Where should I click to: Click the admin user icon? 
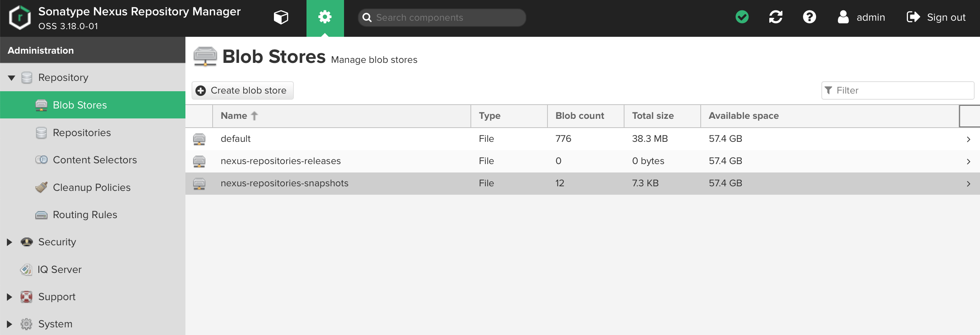click(x=843, y=17)
